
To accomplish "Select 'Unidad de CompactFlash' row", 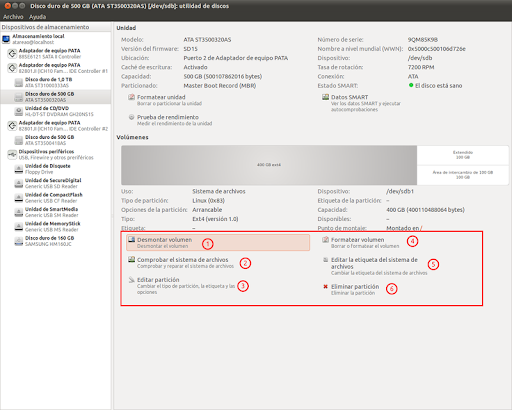I will click(x=56, y=198).
